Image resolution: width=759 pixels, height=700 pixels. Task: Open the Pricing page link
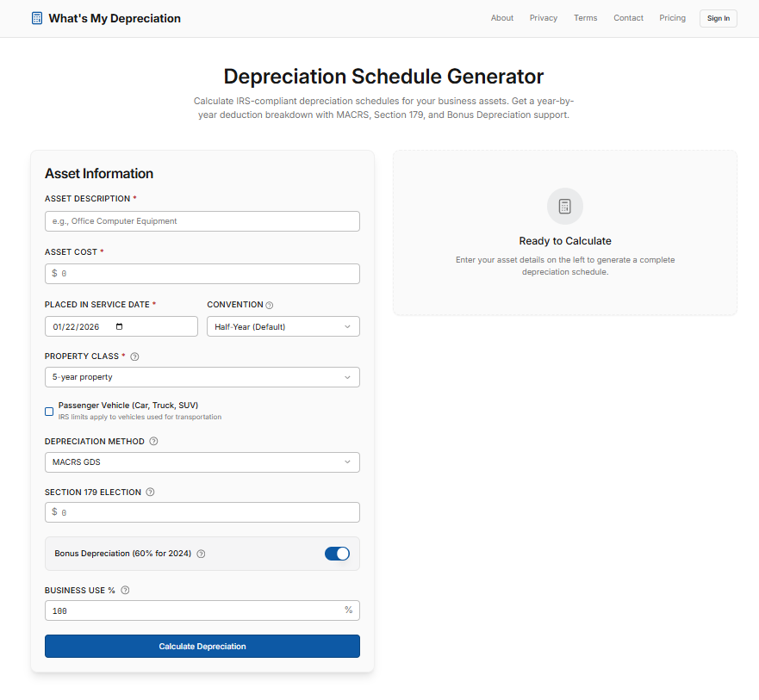pyautogui.click(x=672, y=17)
